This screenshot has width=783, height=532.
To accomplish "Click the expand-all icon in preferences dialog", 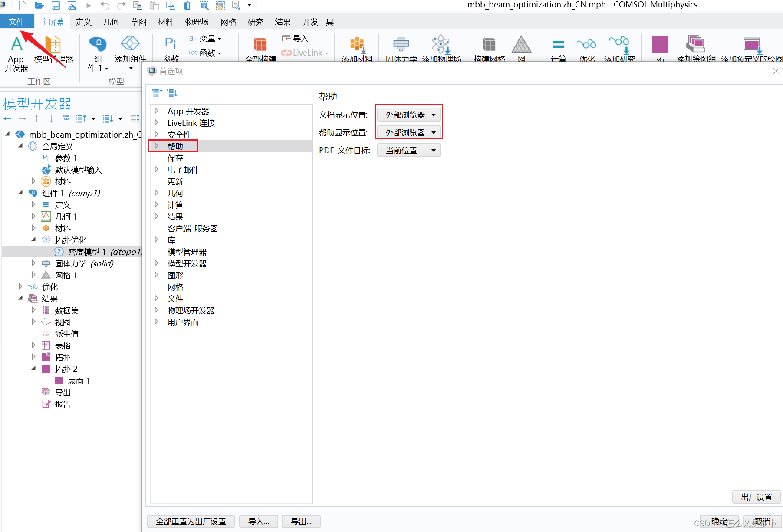I will pyautogui.click(x=172, y=93).
